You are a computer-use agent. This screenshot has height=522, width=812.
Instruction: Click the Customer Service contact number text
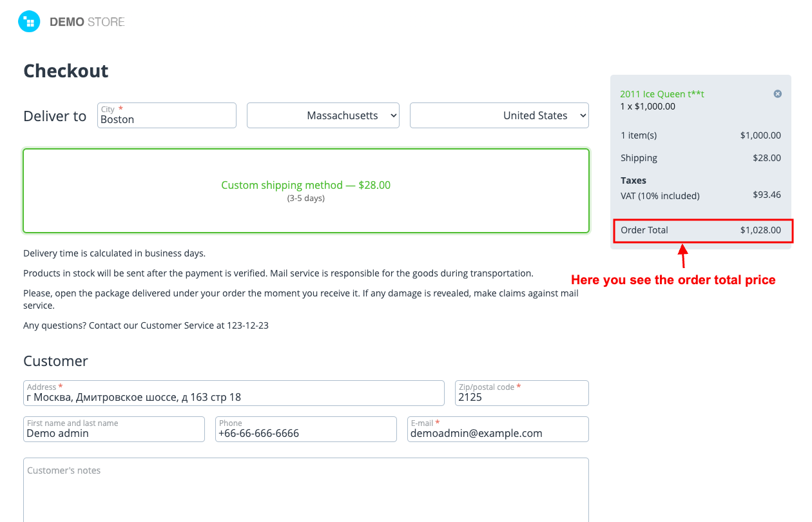(247, 325)
